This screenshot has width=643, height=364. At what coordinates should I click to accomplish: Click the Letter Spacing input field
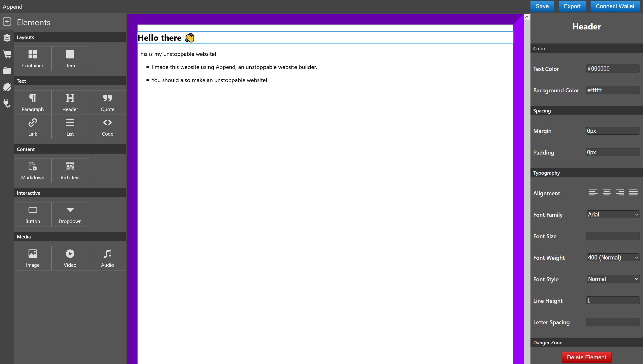point(613,322)
